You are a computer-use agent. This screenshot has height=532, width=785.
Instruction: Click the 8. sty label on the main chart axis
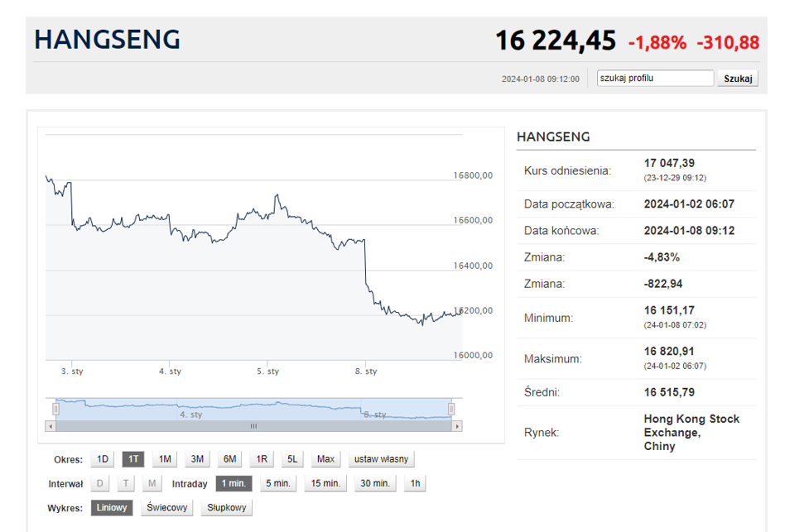pyautogui.click(x=366, y=371)
